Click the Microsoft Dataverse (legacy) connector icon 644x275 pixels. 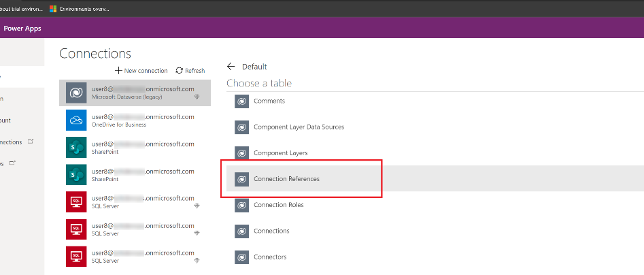(x=76, y=93)
